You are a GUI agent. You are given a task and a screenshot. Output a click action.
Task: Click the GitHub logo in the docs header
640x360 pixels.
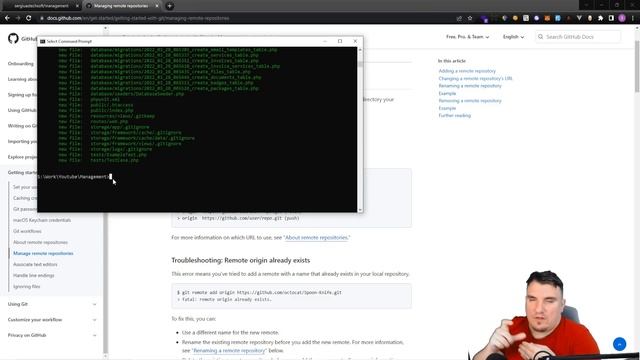[x=13, y=38]
